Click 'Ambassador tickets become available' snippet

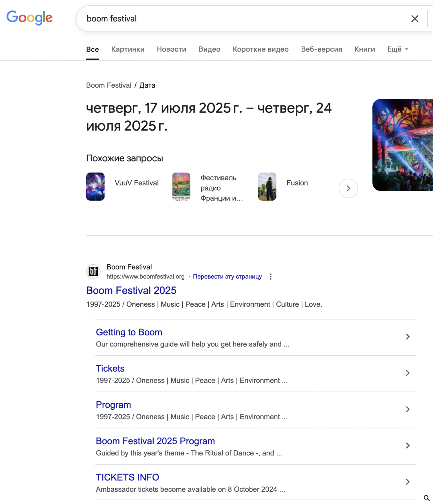pos(191,489)
